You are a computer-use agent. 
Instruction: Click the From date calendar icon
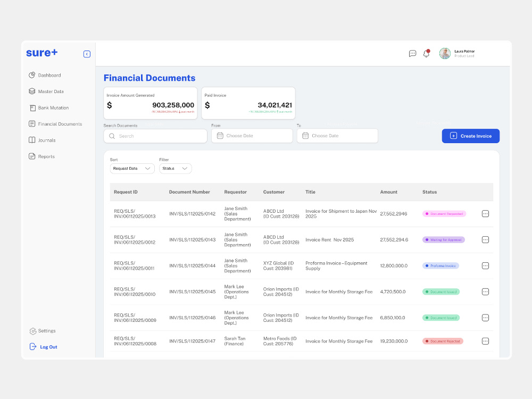[x=220, y=136]
